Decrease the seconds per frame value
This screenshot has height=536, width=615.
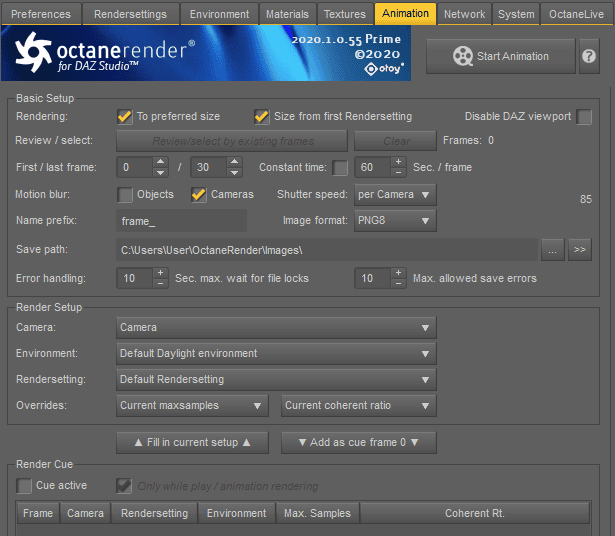[397, 172]
